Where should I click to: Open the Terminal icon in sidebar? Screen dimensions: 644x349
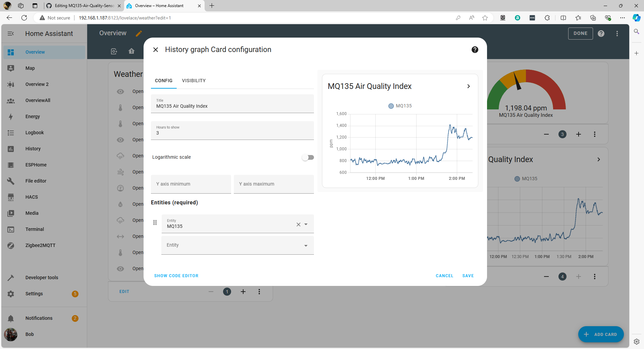pos(11,230)
